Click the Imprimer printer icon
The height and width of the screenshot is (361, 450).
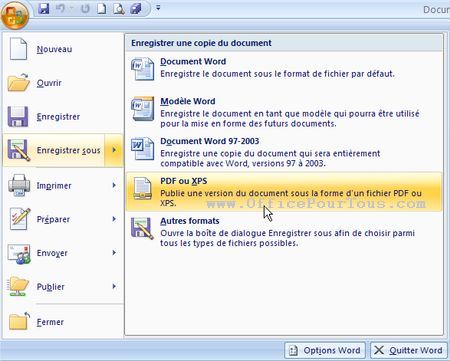(x=19, y=185)
